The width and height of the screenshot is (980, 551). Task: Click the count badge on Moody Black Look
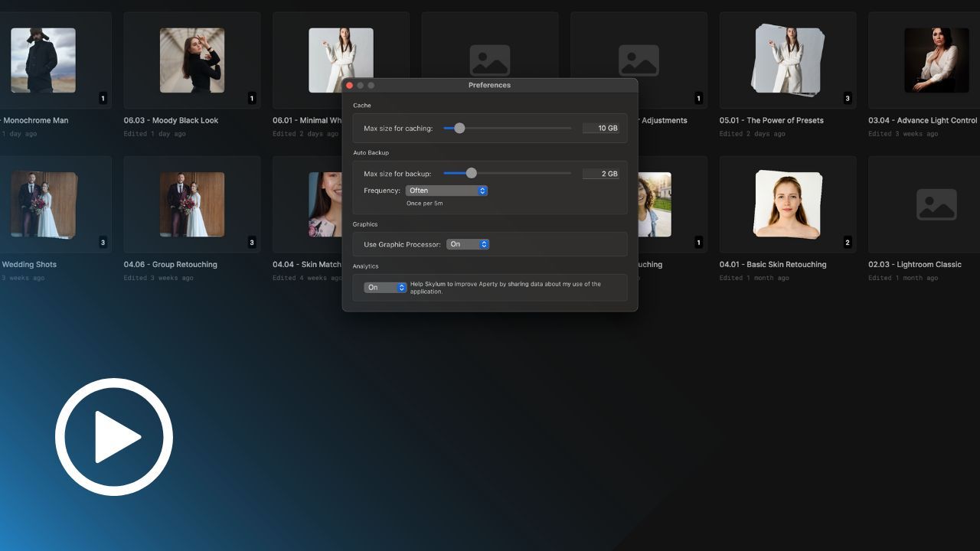coord(252,98)
